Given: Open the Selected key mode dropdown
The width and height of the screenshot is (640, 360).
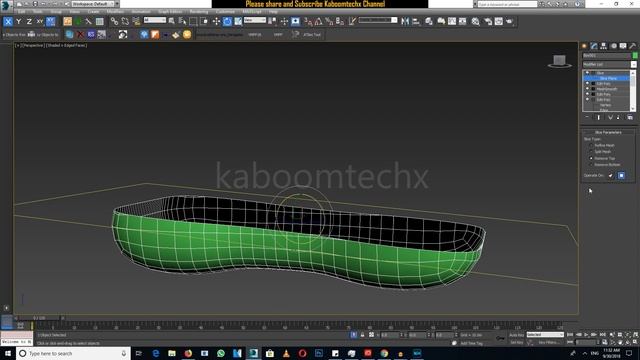Looking at the screenshot, I should [x=545, y=335].
